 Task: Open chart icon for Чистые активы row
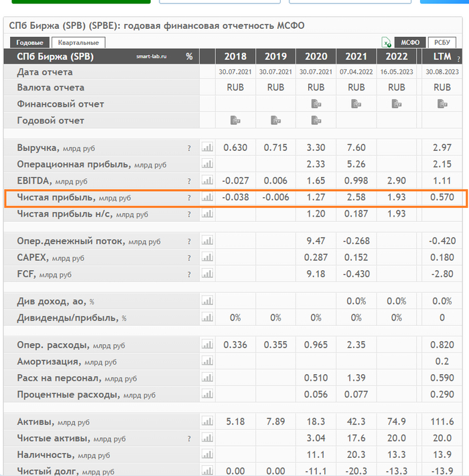click(x=208, y=438)
